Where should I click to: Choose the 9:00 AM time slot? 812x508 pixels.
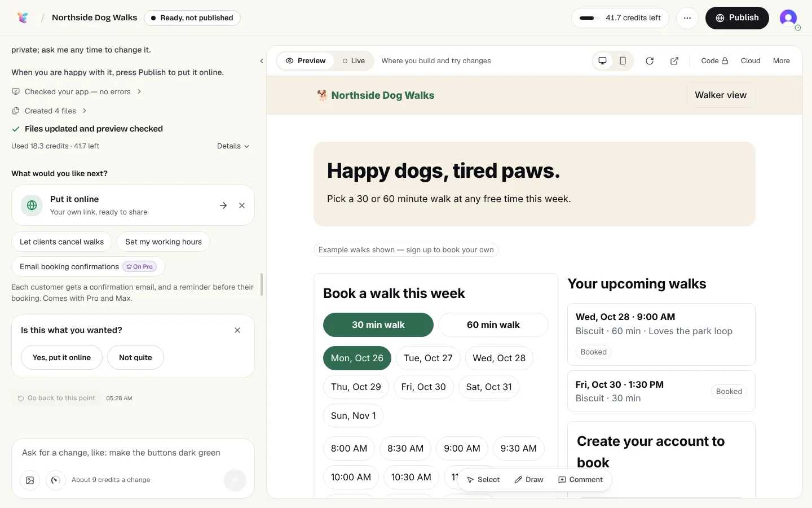click(462, 449)
